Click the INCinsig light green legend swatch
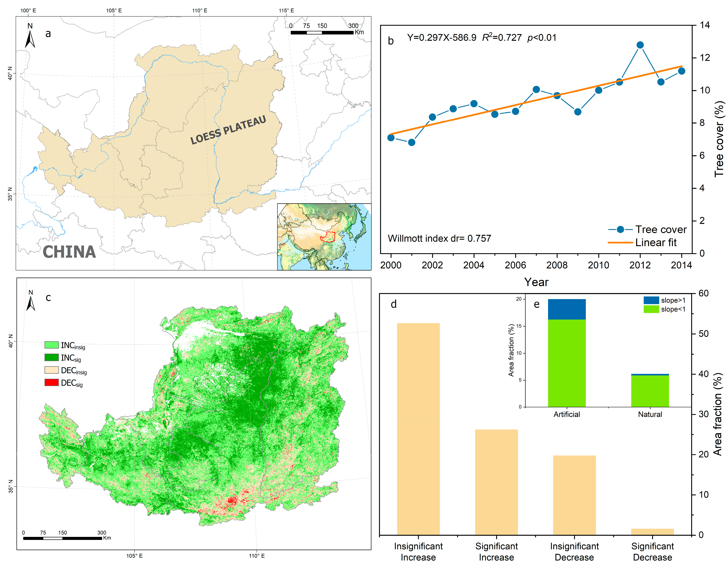 tap(52, 345)
